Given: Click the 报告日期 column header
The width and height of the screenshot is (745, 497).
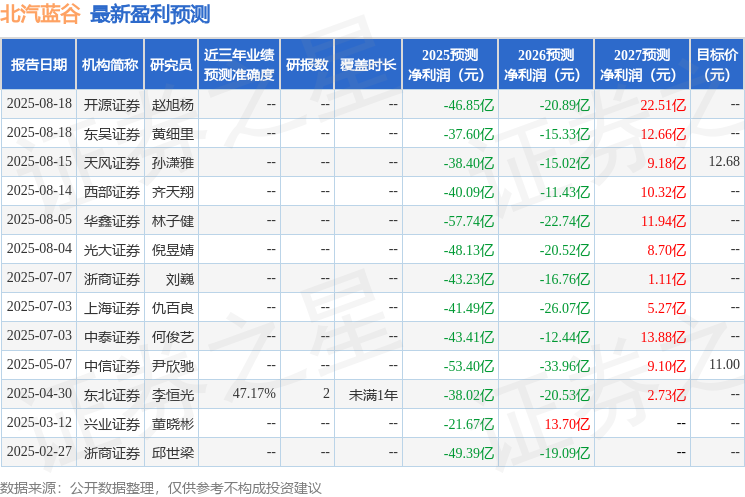Looking at the screenshot, I should [38, 65].
